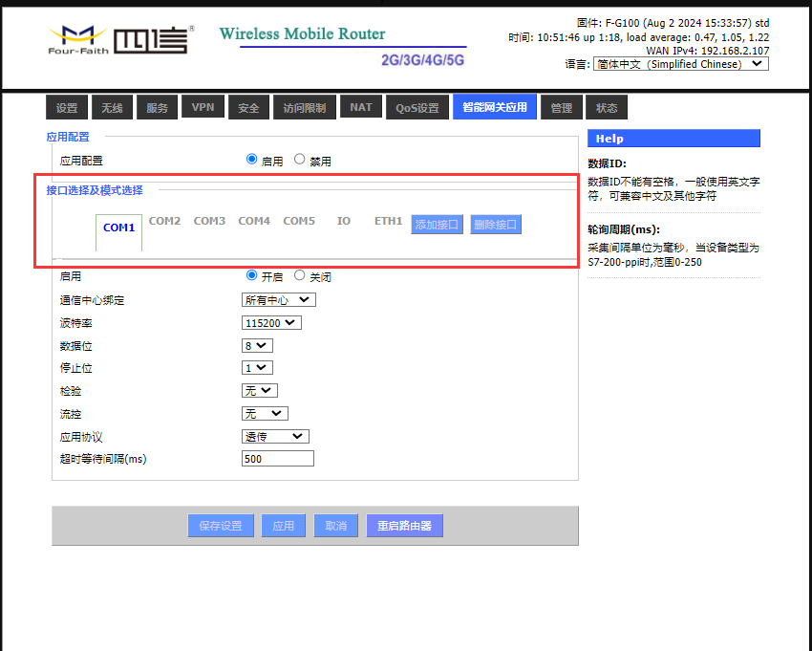Click the 保存设置 button
Viewport: 812px width, 651px height.
point(221,526)
